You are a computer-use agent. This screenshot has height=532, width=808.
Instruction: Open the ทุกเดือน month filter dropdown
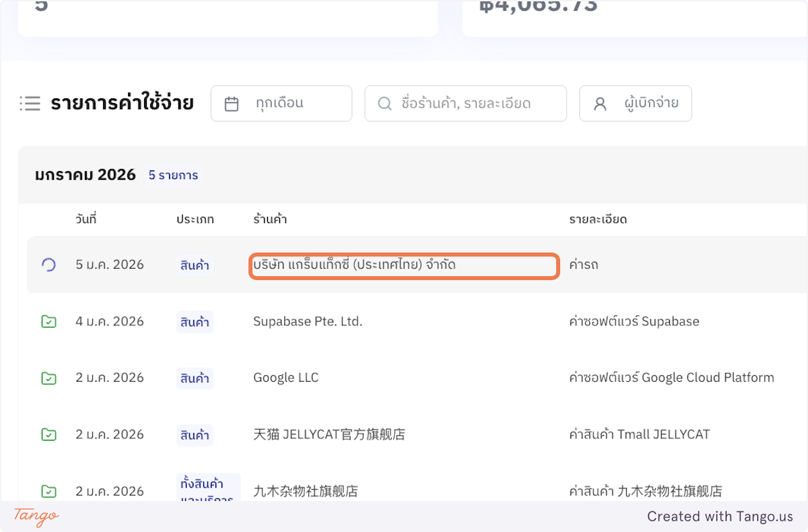pyautogui.click(x=281, y=103)
